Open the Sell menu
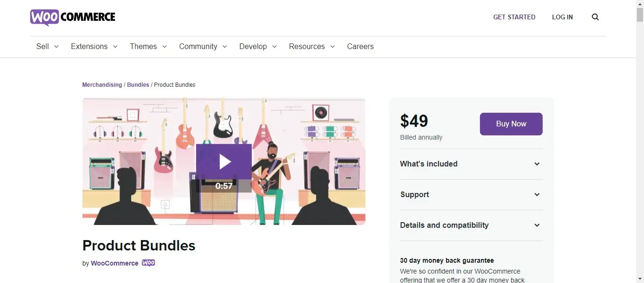The width and height of the screenshot is (644, 283). pos(48,46)
